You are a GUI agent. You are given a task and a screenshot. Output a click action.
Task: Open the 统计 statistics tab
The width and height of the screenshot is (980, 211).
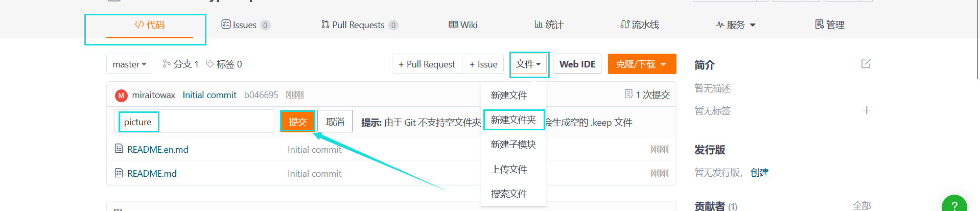pyautogui.click(x=549, y=25)
